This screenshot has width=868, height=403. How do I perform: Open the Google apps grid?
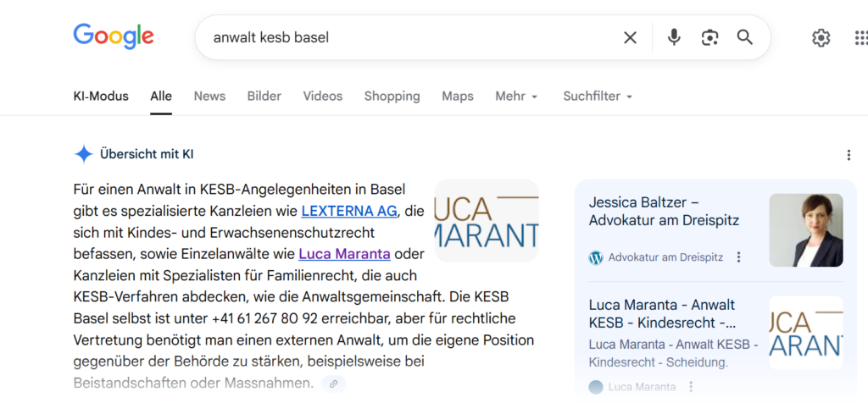coord(860,37)
